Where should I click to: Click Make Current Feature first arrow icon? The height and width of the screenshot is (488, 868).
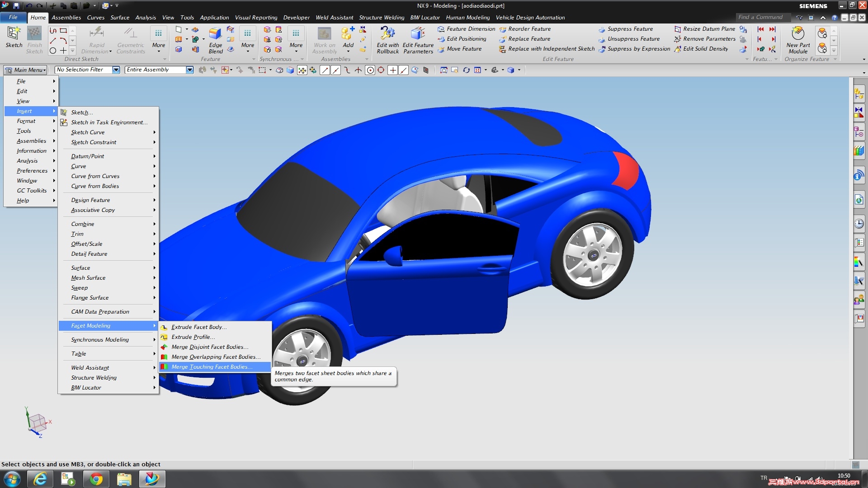pyautogui.click(x=760, y=29)
